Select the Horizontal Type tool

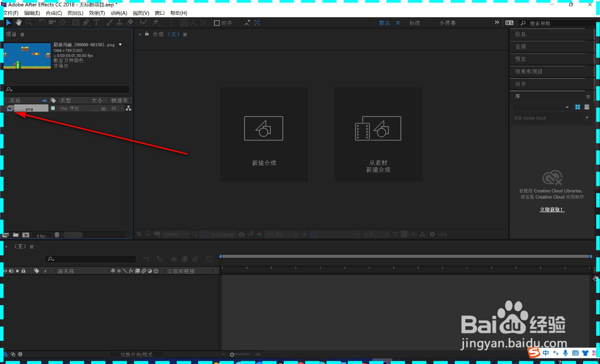coord(96,22)
